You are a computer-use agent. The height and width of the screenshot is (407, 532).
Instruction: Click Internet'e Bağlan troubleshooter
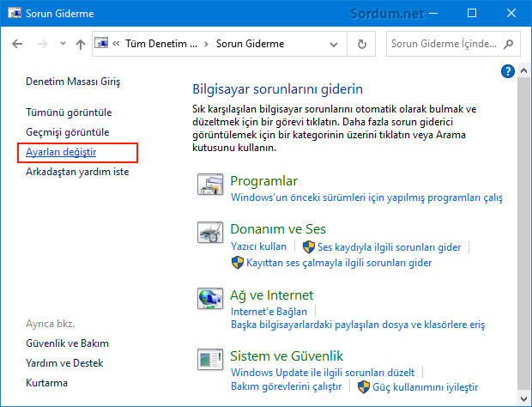pyautogui.click(x=269, y=312)
